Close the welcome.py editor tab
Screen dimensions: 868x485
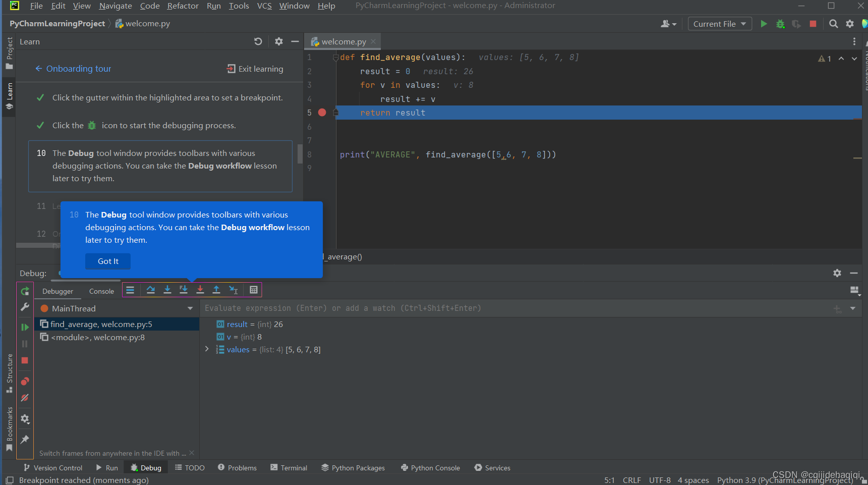(373, 41)
